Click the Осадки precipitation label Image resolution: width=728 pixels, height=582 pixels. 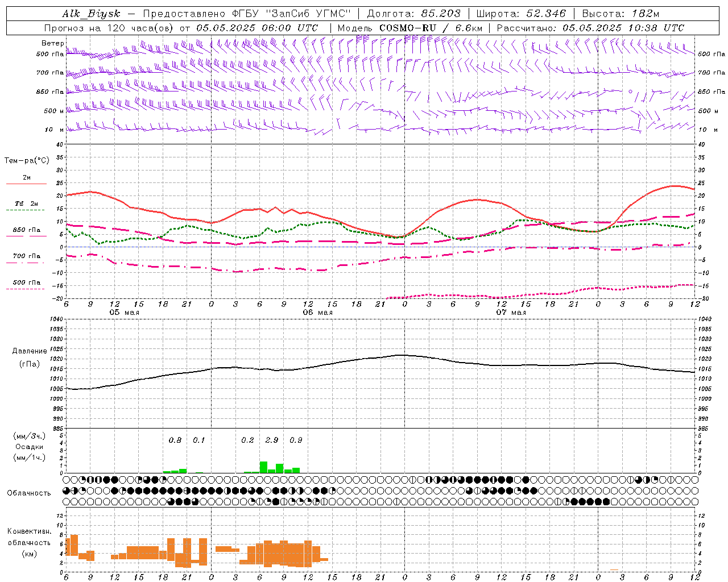(30, 447)
